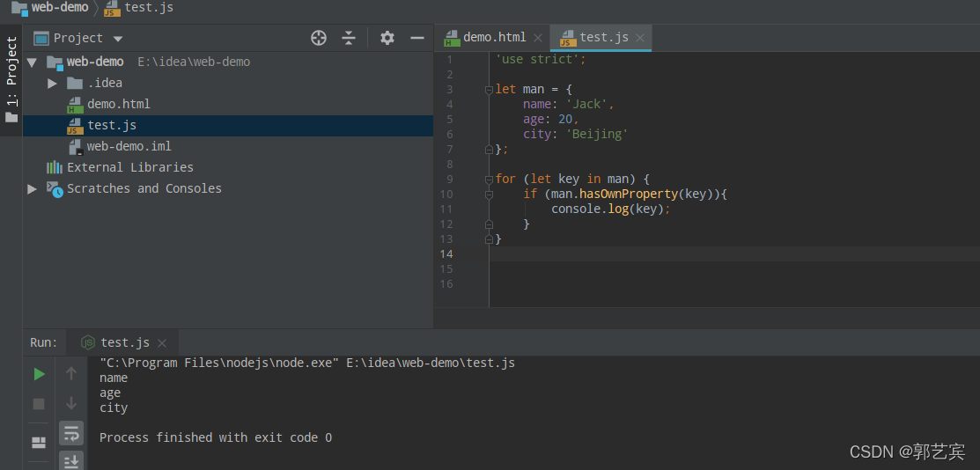Click 'Process finished with exit code 0' output

pos(216,437)
